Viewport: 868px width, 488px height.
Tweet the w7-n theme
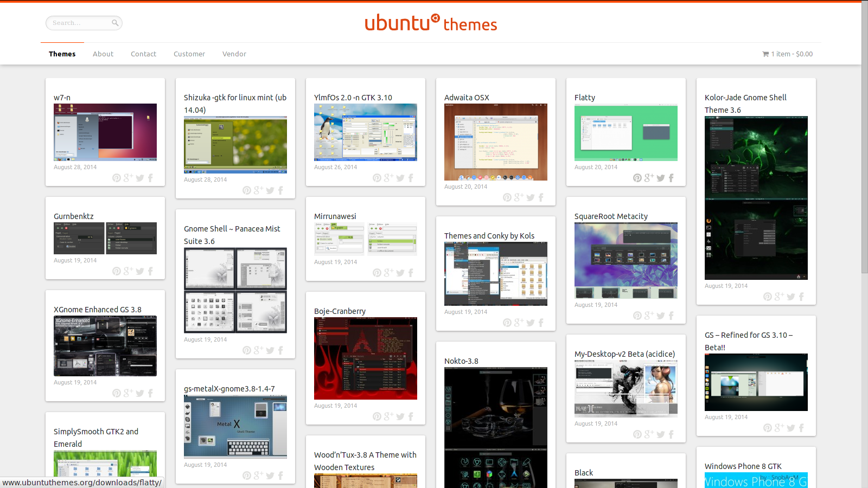pyautogui.click(x=140, y=178)
